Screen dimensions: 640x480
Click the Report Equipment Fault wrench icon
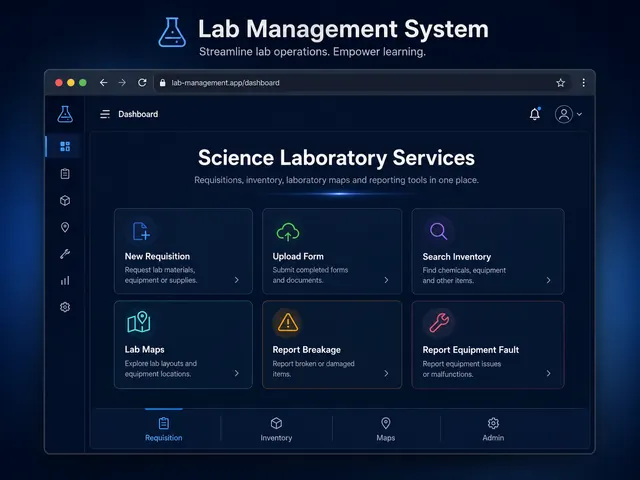pyautogui.click(x=439, y=322)
